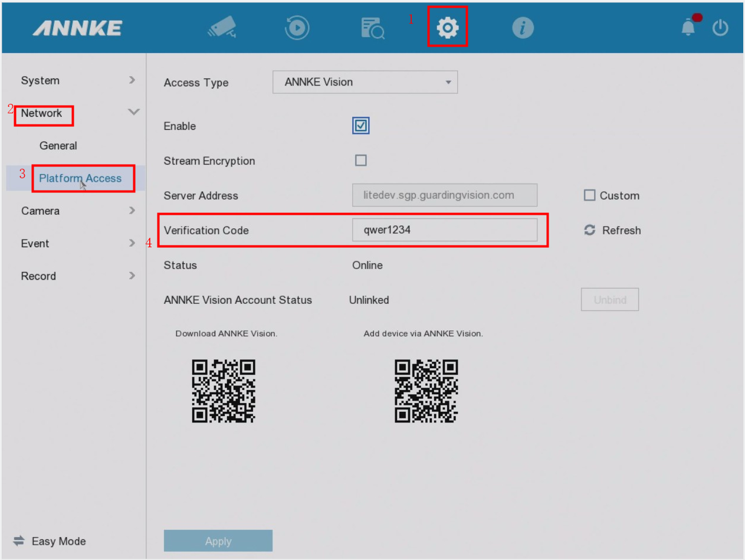The height and width of the screenshot is (560, 745).
Task: Click the Download ANNKE Vision QR code
Action: [x=224, y=391]
